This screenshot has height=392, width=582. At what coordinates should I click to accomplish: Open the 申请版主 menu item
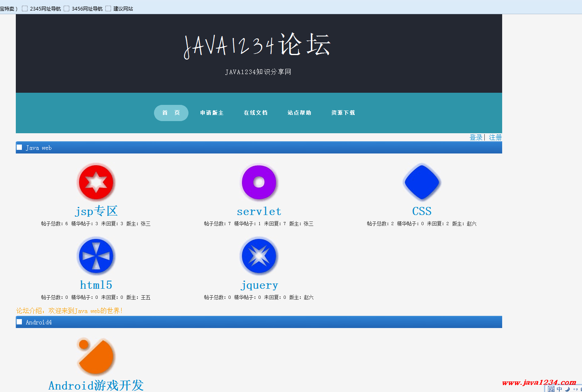212,113
